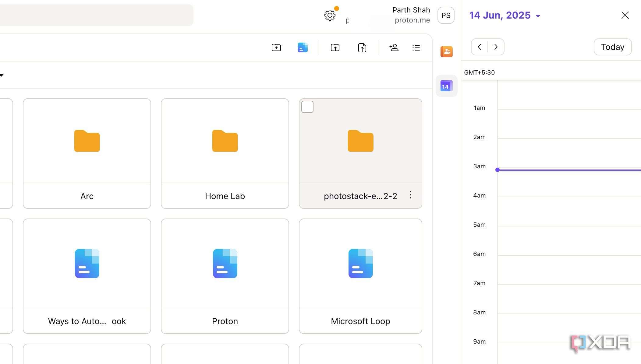Click the upload file icon
The height and width of the screenshot is (364, 641).
pos(362,48)
